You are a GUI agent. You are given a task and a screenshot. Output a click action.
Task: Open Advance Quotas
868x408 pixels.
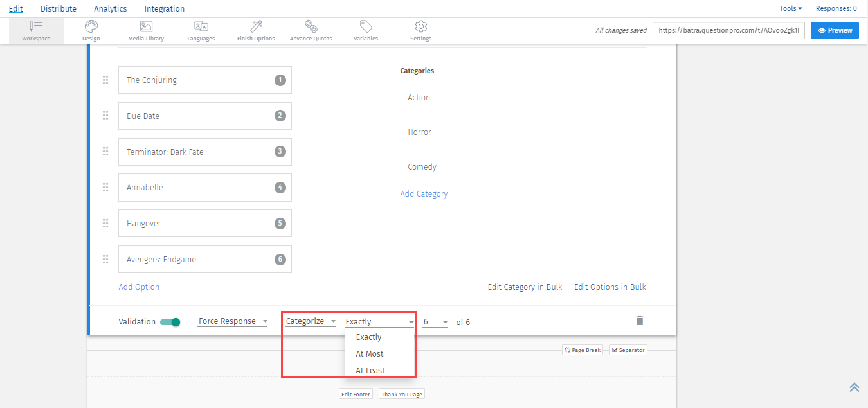point(311,30)
